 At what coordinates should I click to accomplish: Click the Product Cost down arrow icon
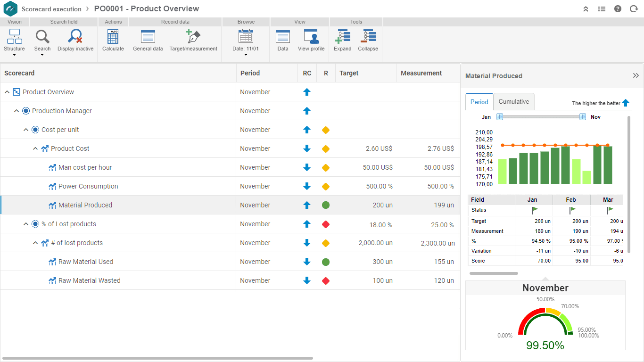[x=307, y=148]
